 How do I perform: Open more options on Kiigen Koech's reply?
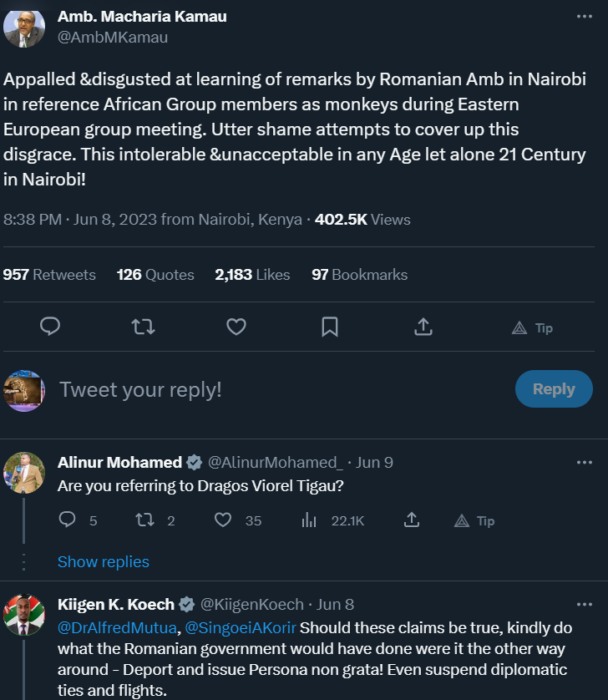click(x=583, y=604)
